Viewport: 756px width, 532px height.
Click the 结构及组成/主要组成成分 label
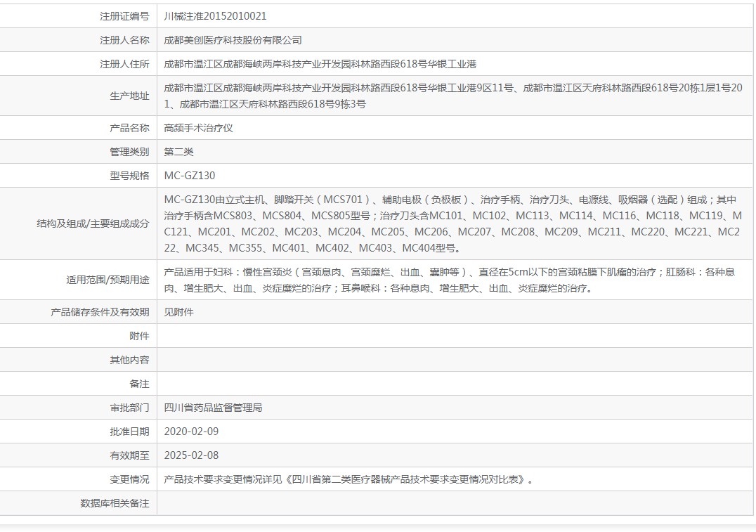click(93, 223)
